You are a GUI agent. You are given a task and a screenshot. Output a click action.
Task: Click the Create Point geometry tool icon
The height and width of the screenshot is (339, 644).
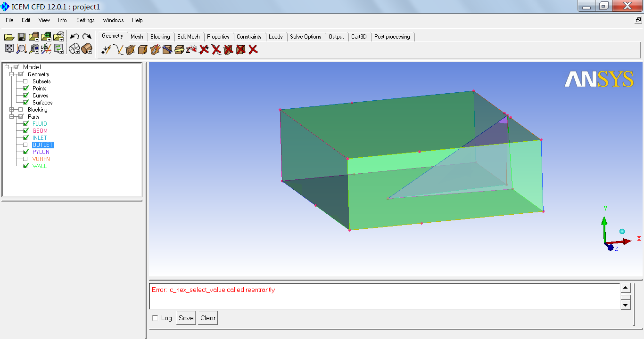106,49
